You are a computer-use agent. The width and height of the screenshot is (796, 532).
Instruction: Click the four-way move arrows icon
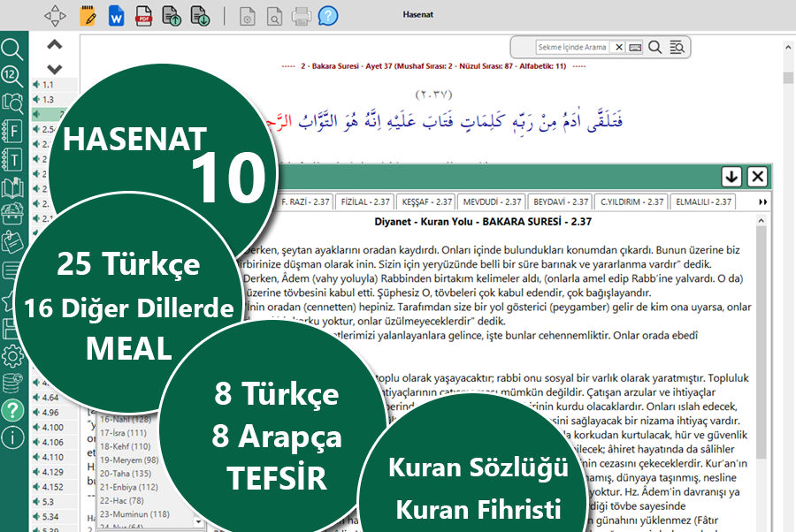(55, 16)
